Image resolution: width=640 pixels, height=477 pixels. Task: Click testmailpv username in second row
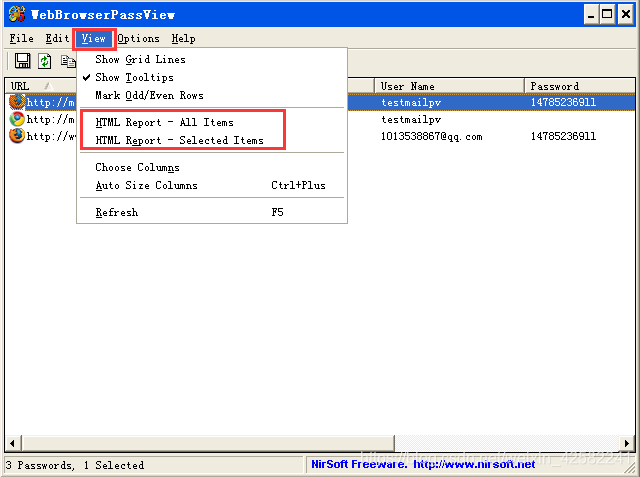pyautogui.click(x=411, y=119)
